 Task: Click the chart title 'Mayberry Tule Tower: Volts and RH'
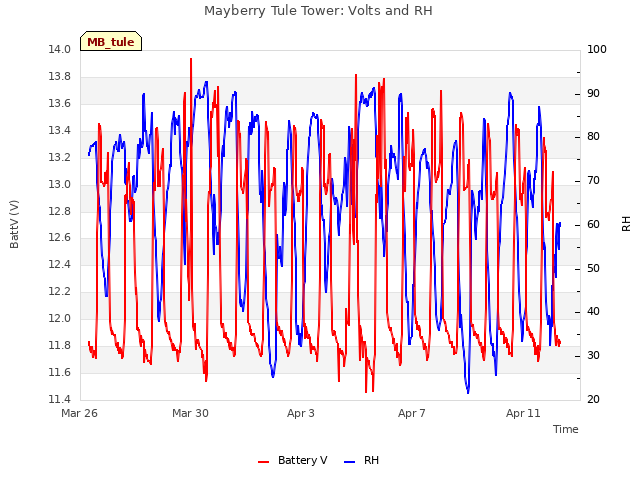(318, 10)
